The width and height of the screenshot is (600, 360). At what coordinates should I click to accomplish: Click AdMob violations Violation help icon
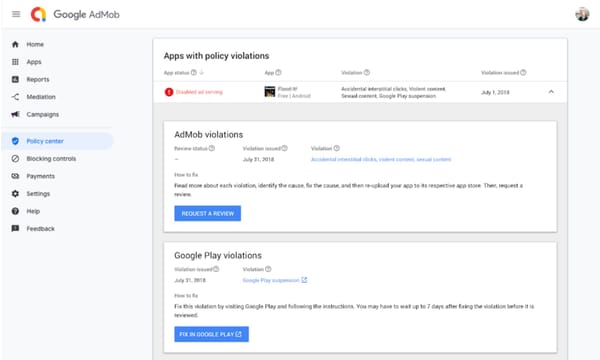(336, 148)
